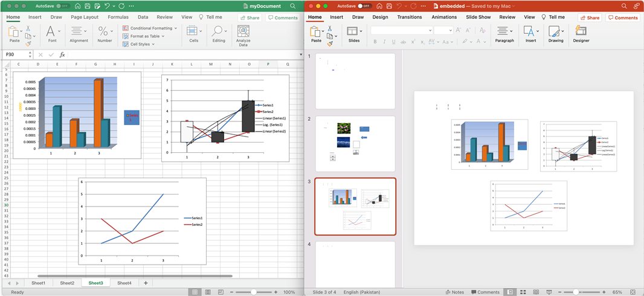Toggle AutoSave switch in Excel
Screen dimensions: 644x296
click(62, 5)
